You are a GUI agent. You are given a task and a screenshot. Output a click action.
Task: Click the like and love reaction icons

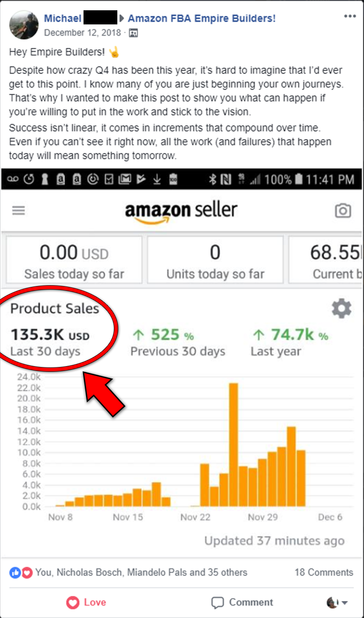[x=21, y=572]
